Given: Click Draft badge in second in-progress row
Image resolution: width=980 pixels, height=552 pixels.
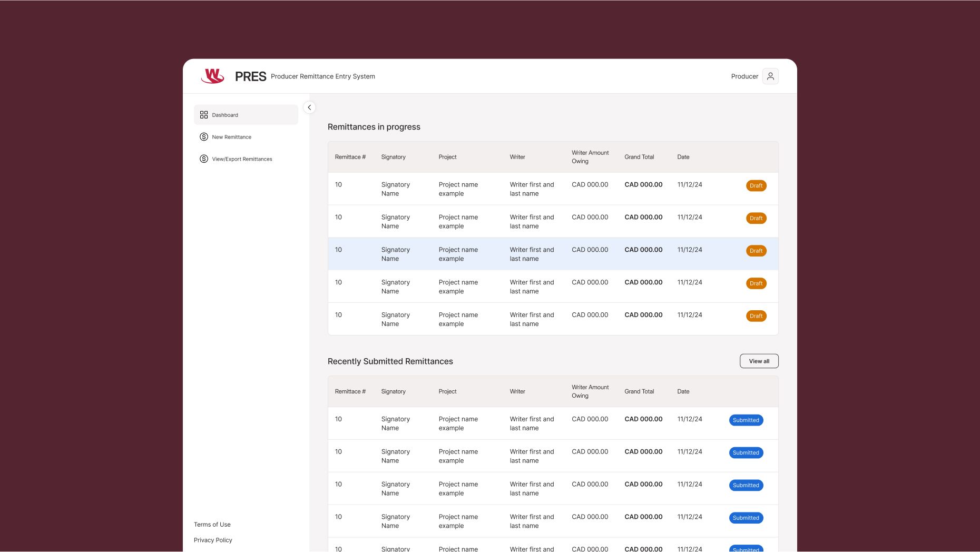Looking at the screenshot, I should coord(756,219).
